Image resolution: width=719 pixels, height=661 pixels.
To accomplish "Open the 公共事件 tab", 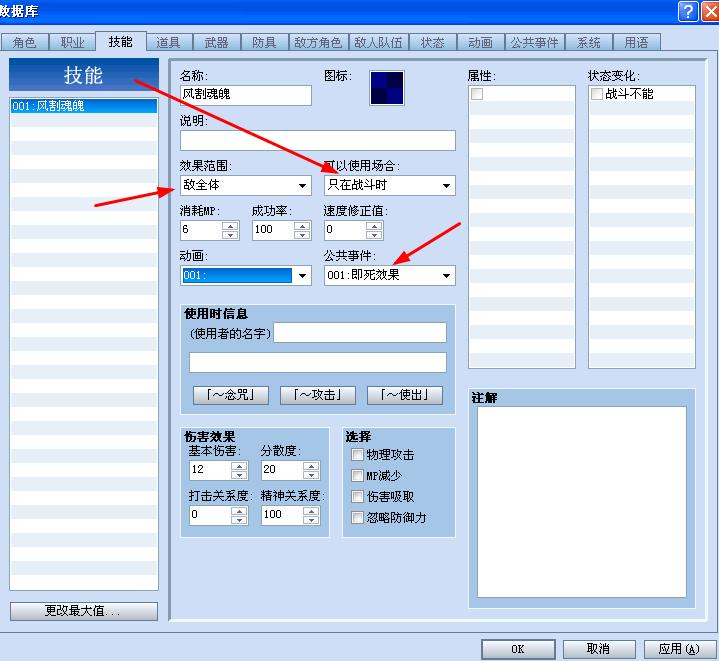I will click(x=535, y=43).
